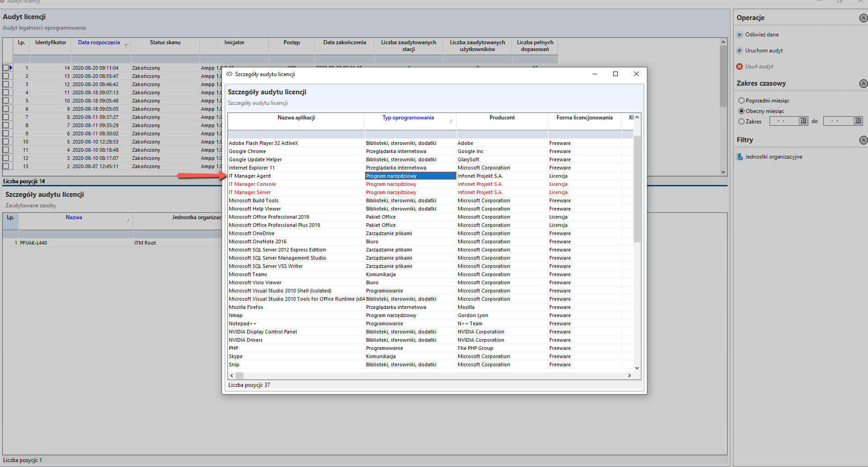Click the Forma licencjonowania column header
This screenshot has height=467, width=868.
point(584,118)
